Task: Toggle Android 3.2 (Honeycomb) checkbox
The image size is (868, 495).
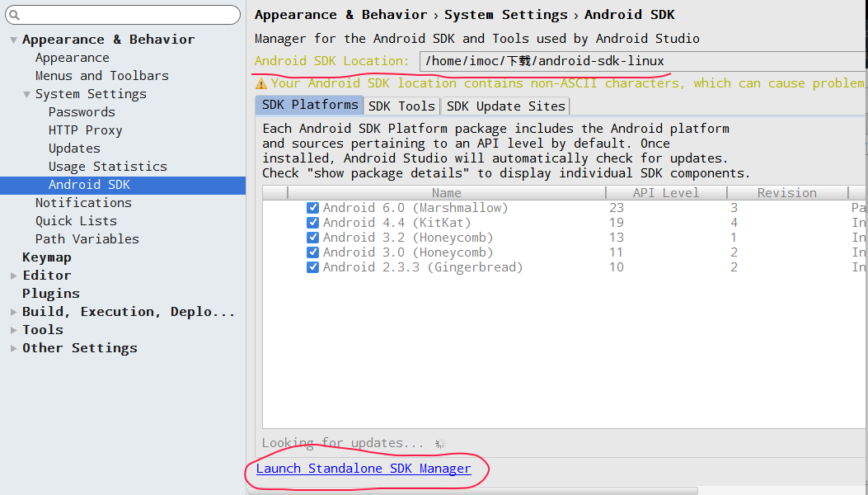Action: tap(312, 238)
